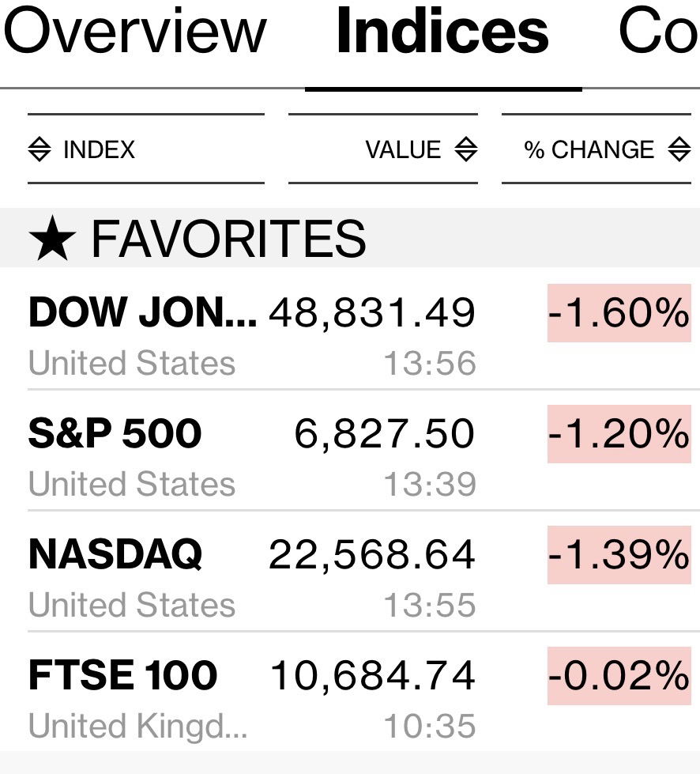Open the NASDAQ index details
The image size is (700, 774).
pyautogui.click(x=115, y=555)
